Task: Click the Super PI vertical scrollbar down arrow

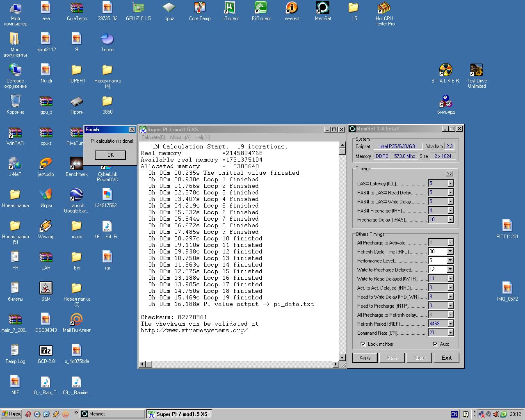Action: click(342, 358)
